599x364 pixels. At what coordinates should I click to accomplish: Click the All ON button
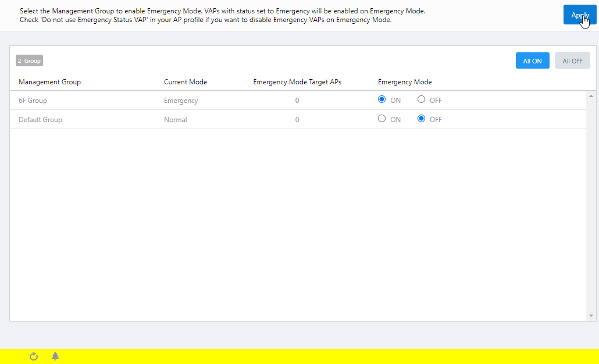pos(532,61)
